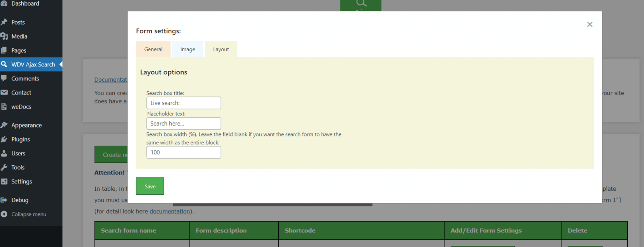
Task: Select the Layout tab
Action: 221,49
